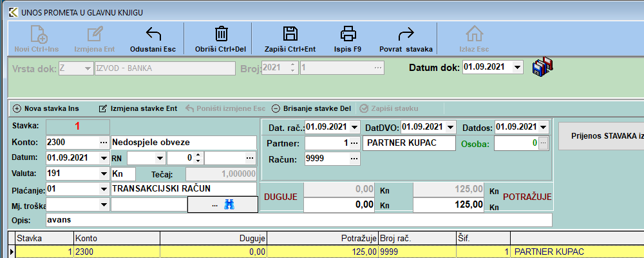
Task: Click the Stavka column header
Action: point(44,238)
